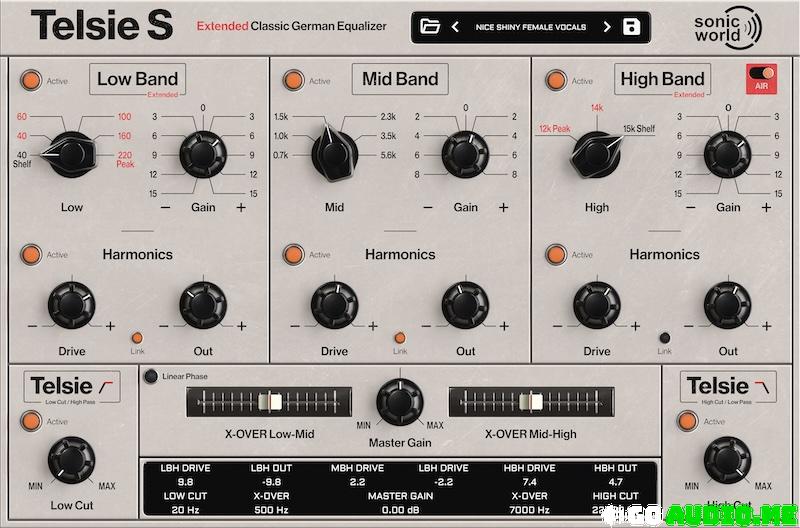Select the High Band header label

[x=662, y=79]
